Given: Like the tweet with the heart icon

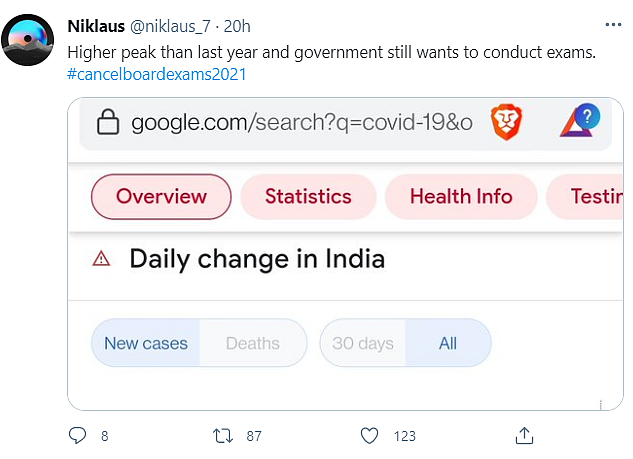Looking at the screenshot, I should [x=369, y=436].
